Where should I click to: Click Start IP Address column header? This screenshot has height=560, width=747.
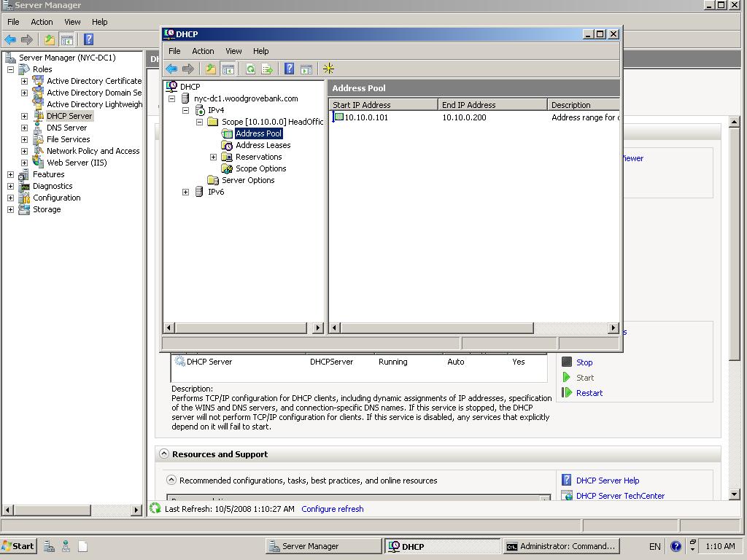383,105
